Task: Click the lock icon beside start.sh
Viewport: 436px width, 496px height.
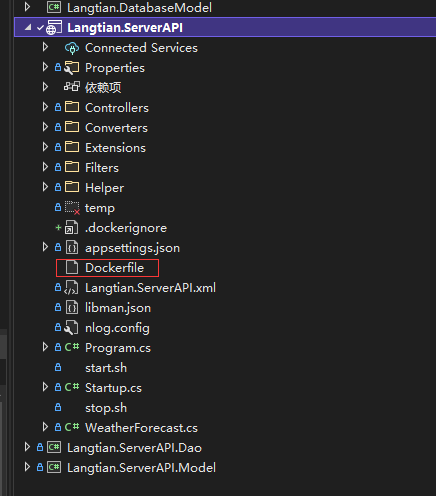Action: (x=58, y=367)
